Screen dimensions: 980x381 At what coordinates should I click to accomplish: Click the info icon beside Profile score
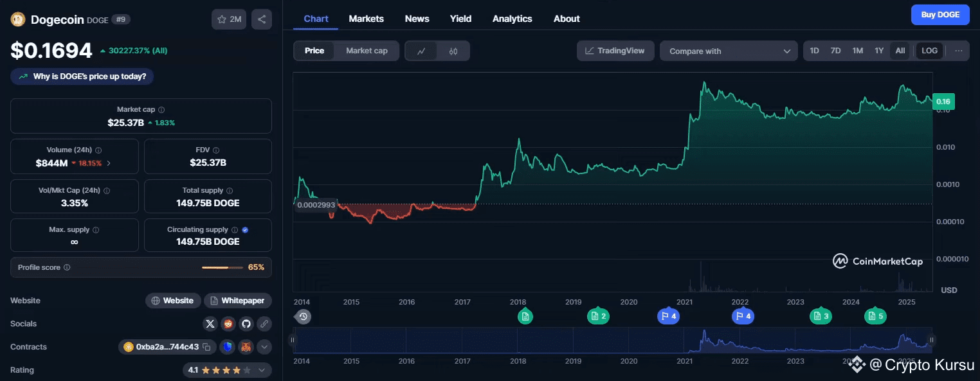coord(67,267)
